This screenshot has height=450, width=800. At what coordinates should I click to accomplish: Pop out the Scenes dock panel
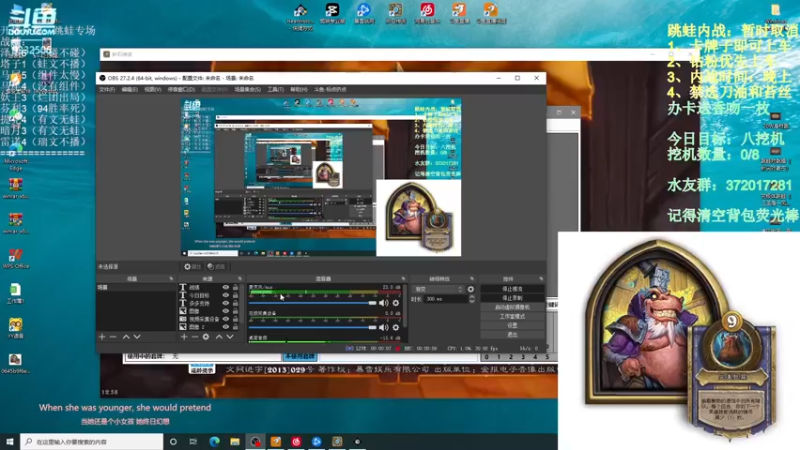[x=171, y=279]
